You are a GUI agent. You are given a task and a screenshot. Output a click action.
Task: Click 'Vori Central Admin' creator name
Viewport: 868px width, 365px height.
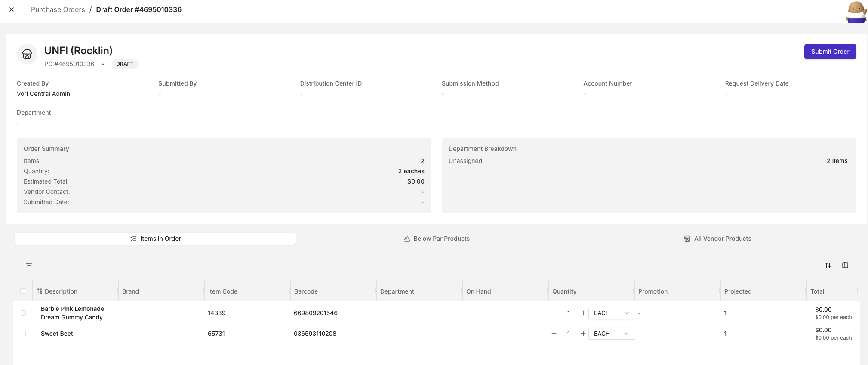(43, 94)
